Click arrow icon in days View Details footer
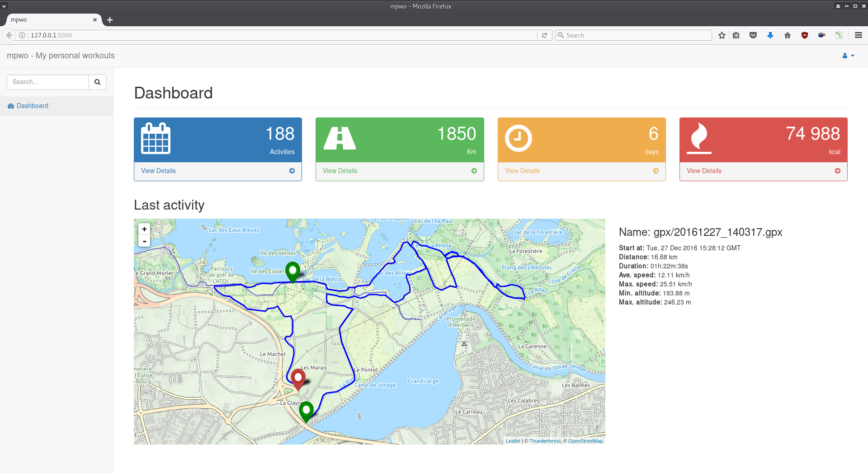 656,171
